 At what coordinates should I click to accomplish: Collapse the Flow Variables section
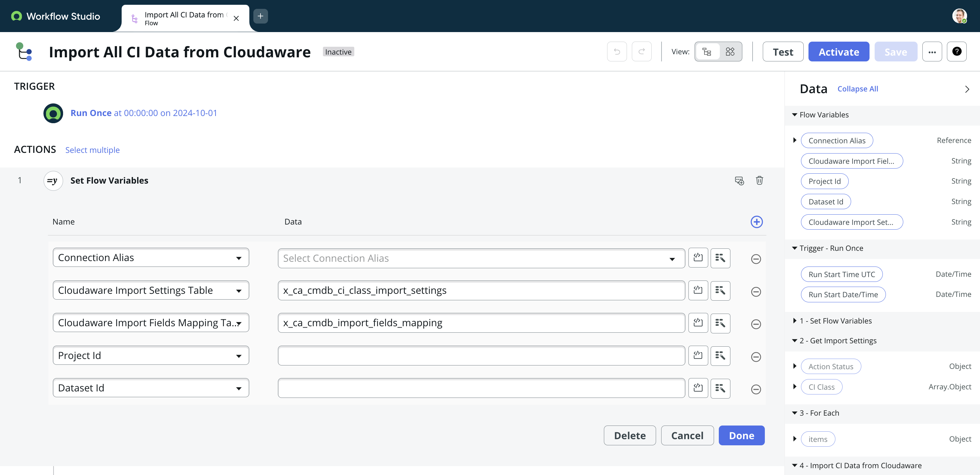tap(795, 115)
